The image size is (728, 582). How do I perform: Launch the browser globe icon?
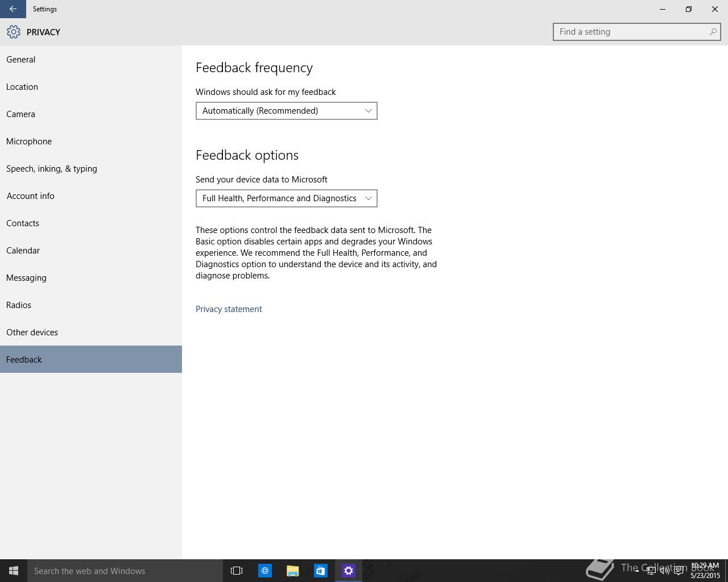pyautogui.click(x=265, y=571)
